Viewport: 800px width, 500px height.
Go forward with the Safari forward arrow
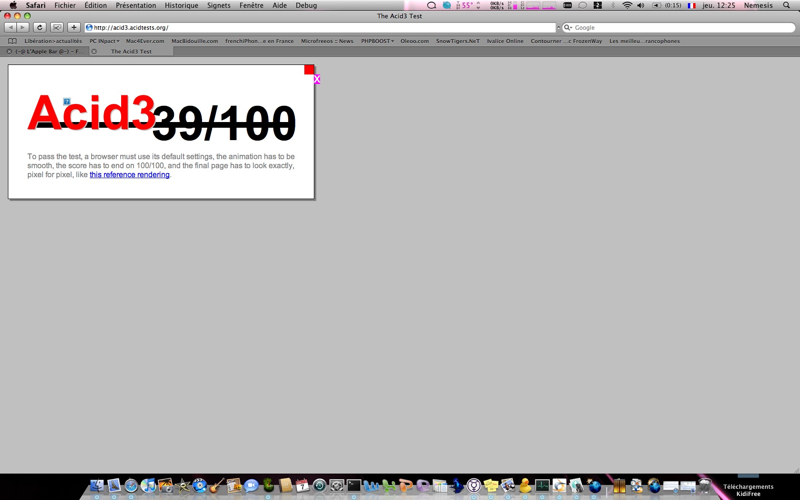pos(22,28)
